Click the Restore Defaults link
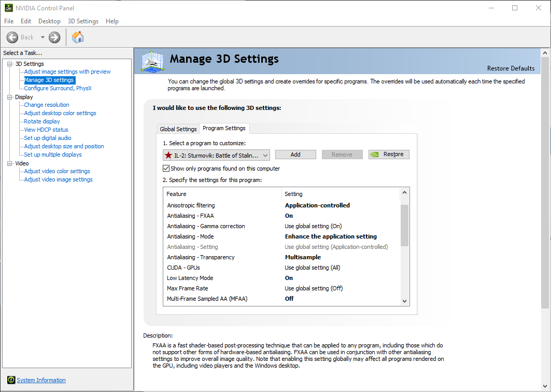Image resolution: width=551 pixels, height=392 pixels. [511, 68]
